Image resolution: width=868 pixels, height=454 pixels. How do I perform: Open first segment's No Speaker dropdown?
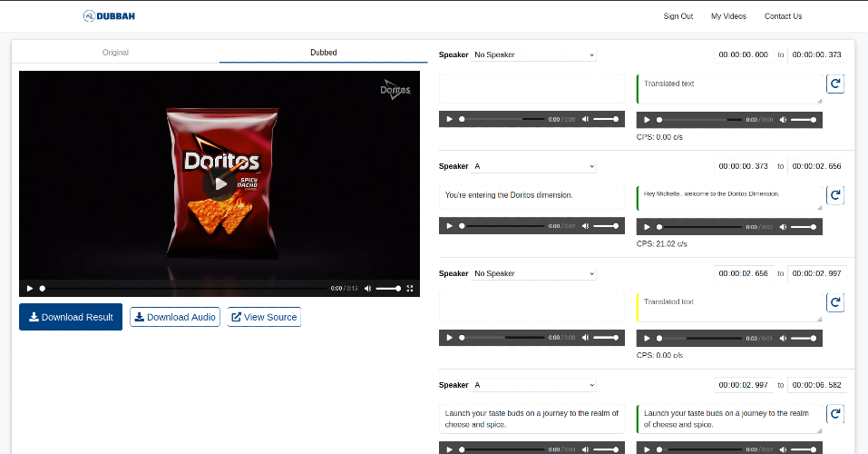[x=533, y=54]
